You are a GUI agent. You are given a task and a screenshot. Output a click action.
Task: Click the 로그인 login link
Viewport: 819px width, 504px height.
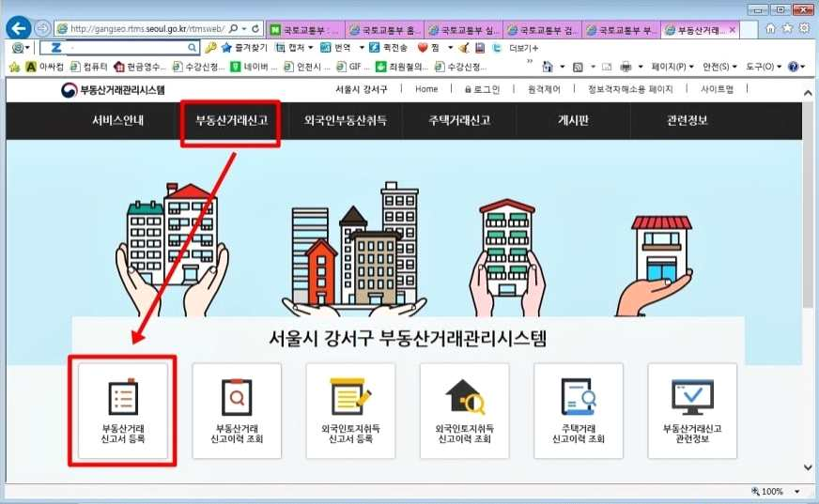click(482, 89)
